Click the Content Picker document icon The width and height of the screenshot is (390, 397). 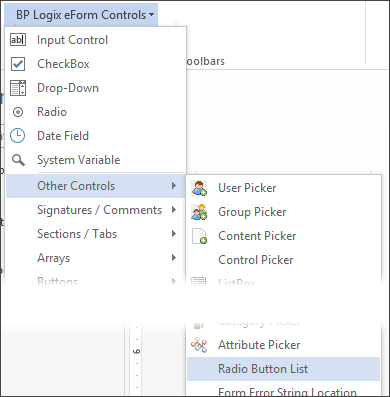[199, 236]
